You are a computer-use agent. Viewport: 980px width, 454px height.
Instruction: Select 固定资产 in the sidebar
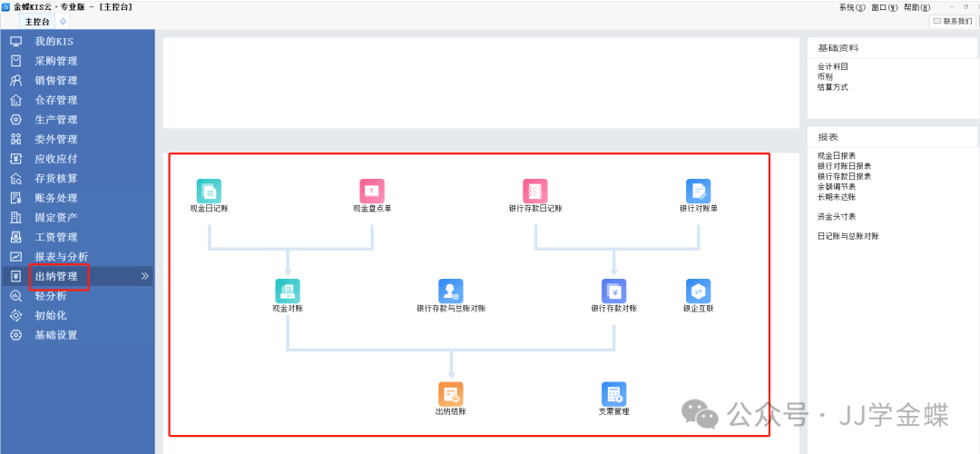click(x=56, y=217)
